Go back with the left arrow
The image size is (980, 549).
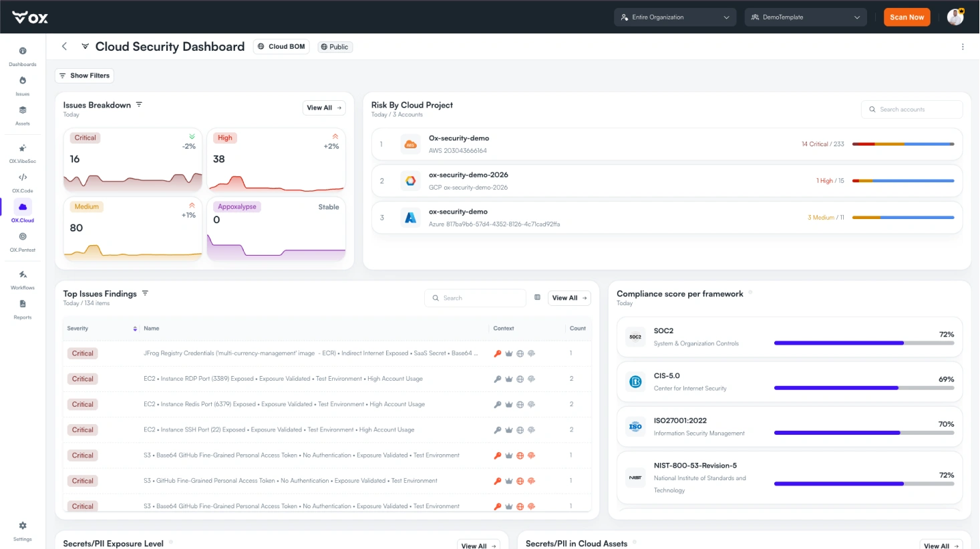pyautogui.click(x=64, y=46)
